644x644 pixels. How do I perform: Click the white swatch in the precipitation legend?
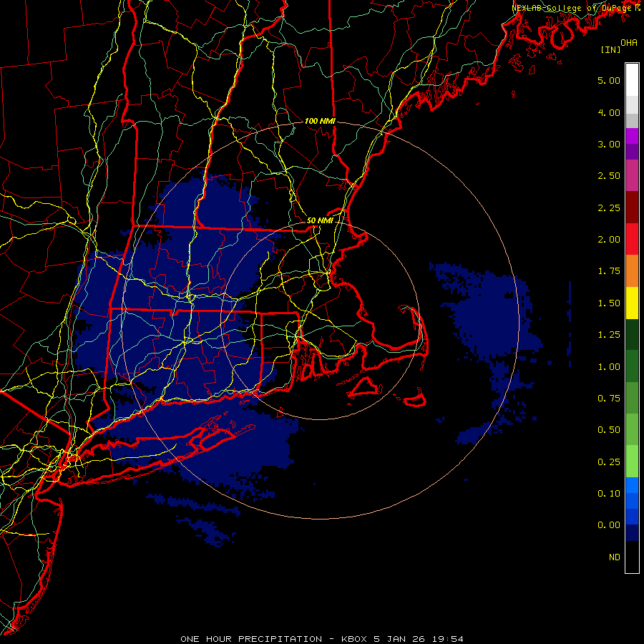[x=632, y=79]
